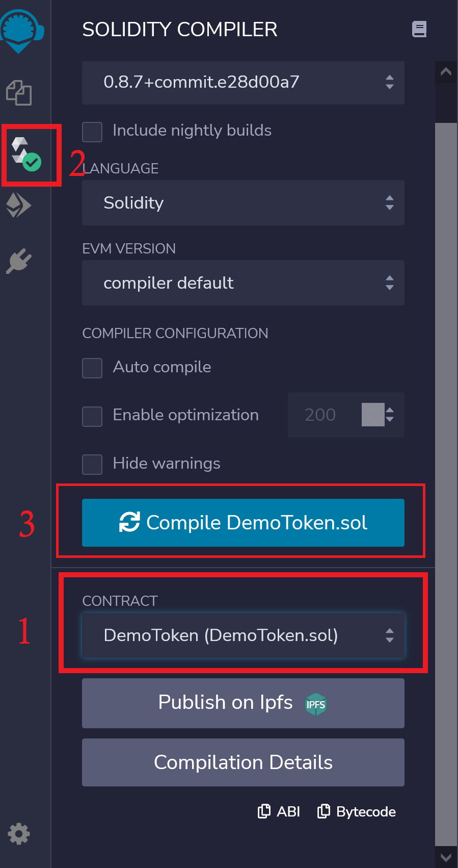458x868 pixels.
Task: Open the EVM version compiler default dropdown
Action: pyautogui.click(x=243, y=283)
